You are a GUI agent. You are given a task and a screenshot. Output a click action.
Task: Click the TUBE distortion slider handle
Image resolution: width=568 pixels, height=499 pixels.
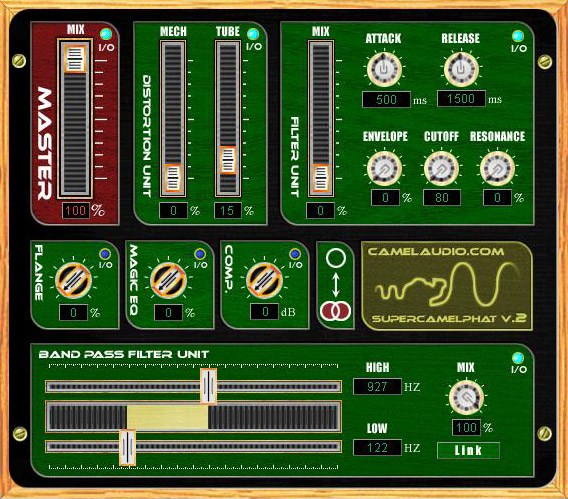pyautogui.click(x=228, y=160)
